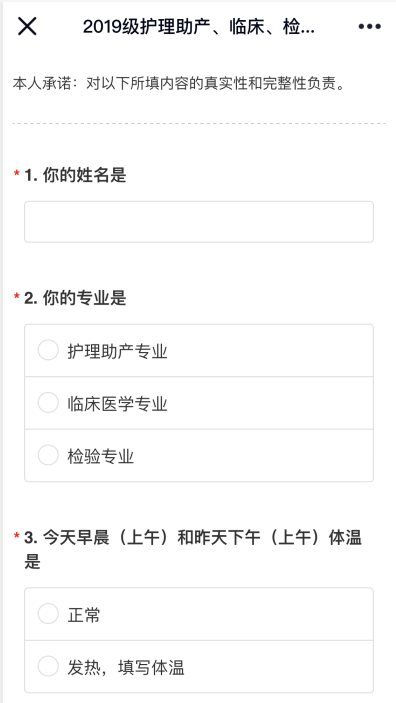Select the radio circle for 护理助产专业
This screenshot has height=703, width=396.
(x=48, y=350)
